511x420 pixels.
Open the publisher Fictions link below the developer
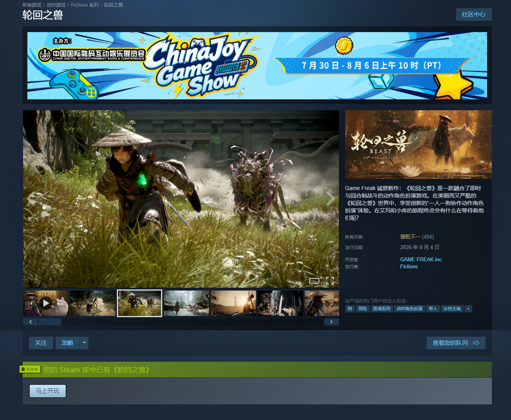[409, 266]
